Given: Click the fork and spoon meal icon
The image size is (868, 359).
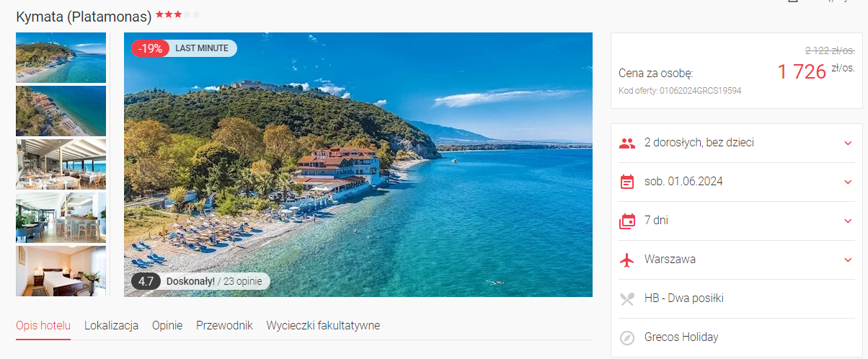Looking at the screenshot, I should [x=627, y=298].
